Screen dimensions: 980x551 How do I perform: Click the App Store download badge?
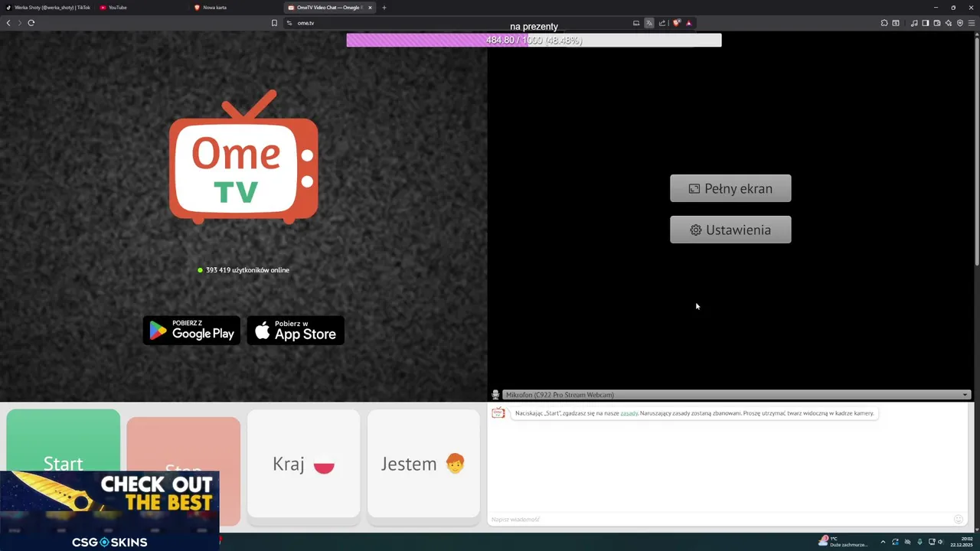296,331
